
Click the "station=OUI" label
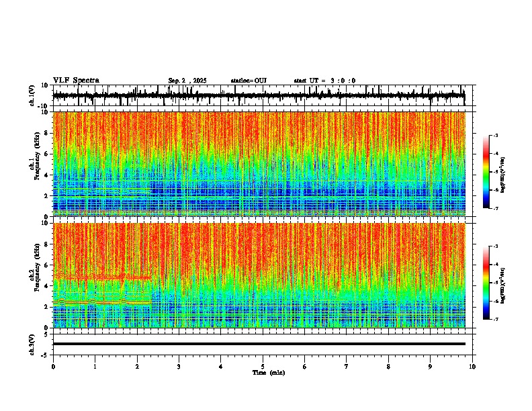(249, 81)
